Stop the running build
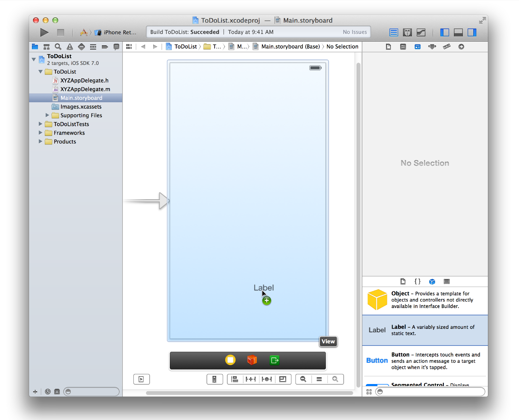The image size is (519, 420). 61,32
